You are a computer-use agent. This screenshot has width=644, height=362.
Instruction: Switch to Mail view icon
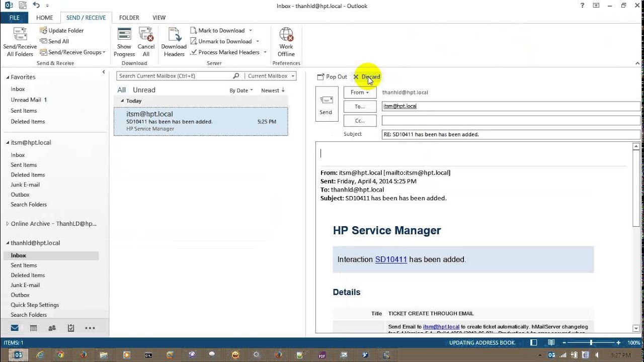pos(15,328)
